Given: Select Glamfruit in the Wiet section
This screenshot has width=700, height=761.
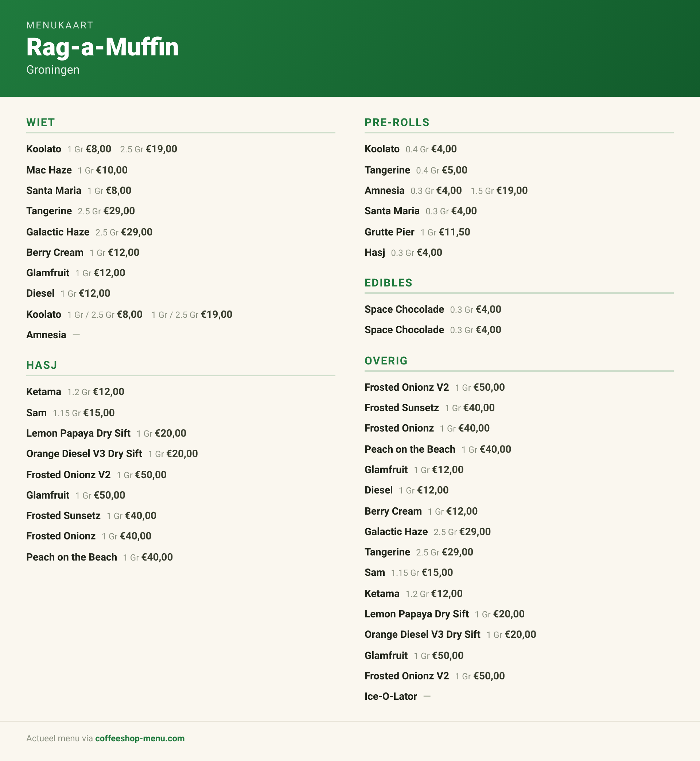Looking at the screenshot, I should (x=48, y=273).
